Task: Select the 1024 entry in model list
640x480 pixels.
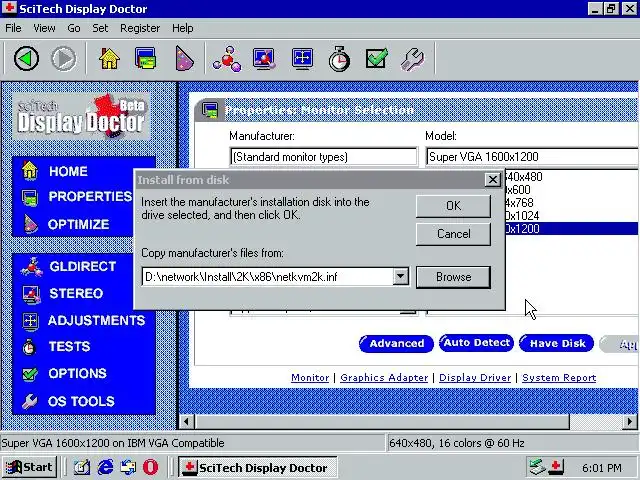Action: (571, 216)
